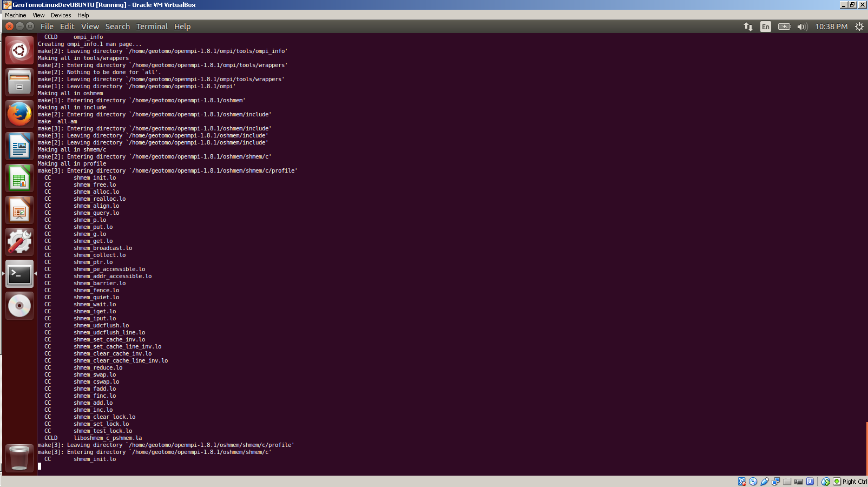Click the VirtualBox hard disk activity indicator
868x487 pixels.
pyautogui.click(x=742, y=482)
